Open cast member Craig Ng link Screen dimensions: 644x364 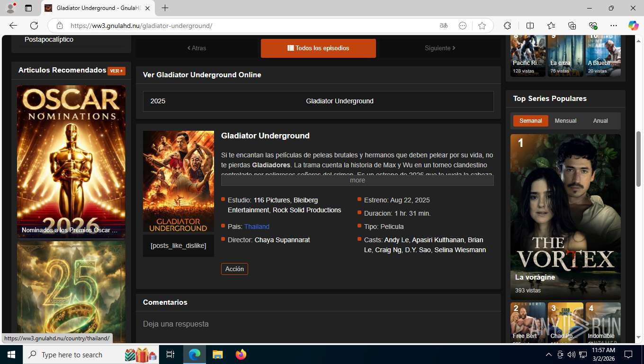coord(388,250)
